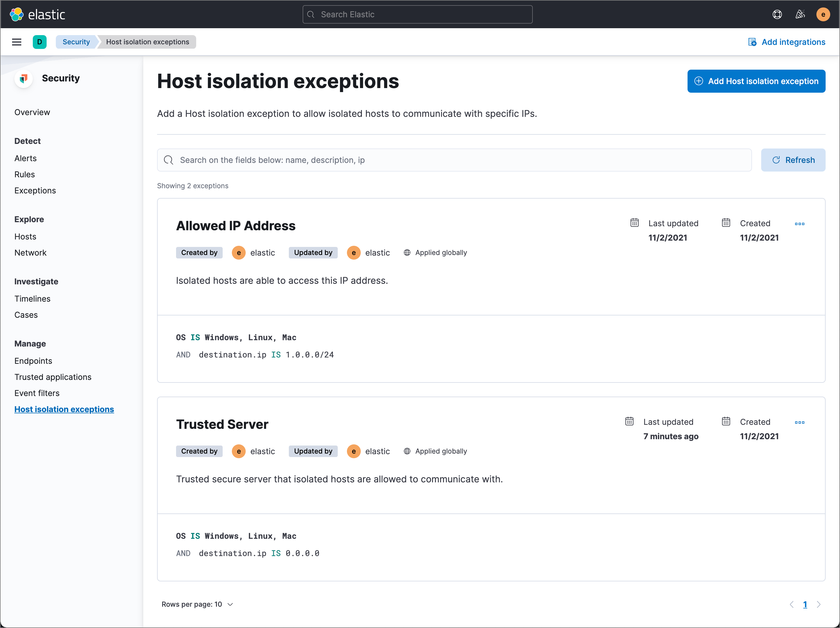Open the D space selector avatar
The width and height of the screenshot is (840, 628).
39,42
